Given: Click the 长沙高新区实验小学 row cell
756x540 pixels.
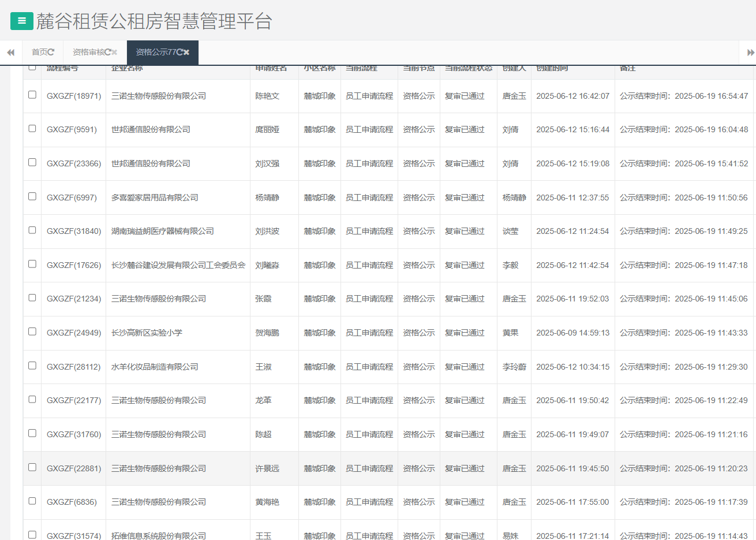Looking at the screenshot, I should click(x=147, y=333).
